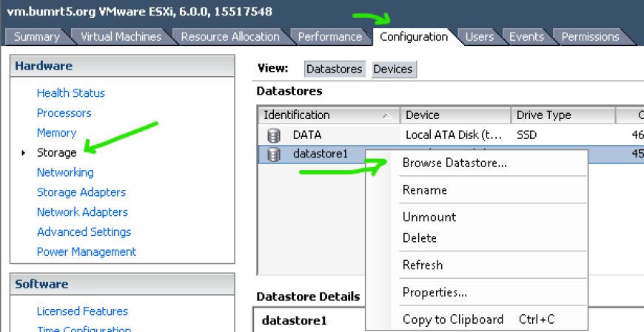Viewport: 644px width, 332px height.
Task: Open the Memory hardware link
Action: [x=57, y=133]
